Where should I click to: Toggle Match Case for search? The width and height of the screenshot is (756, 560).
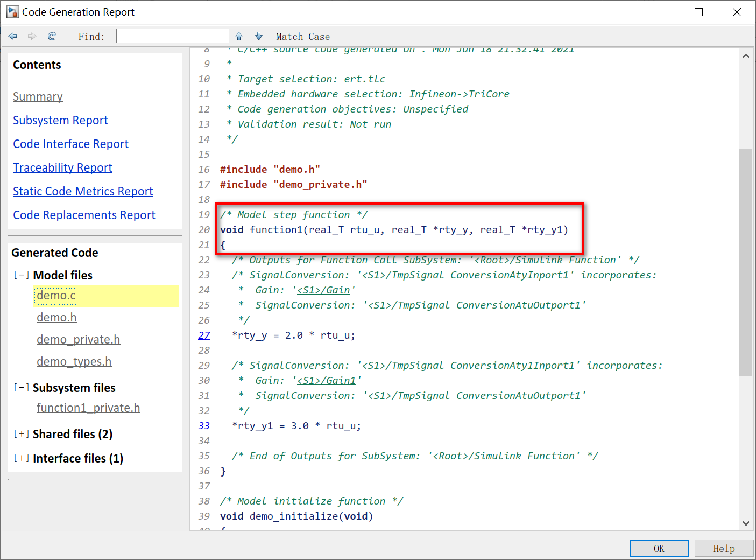(302, 36)
